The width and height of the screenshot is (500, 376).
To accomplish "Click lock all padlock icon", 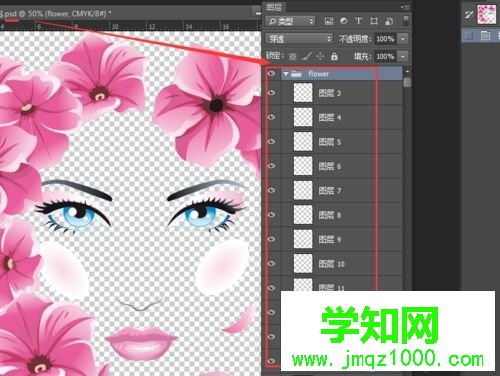I will (x=334, y=56).
